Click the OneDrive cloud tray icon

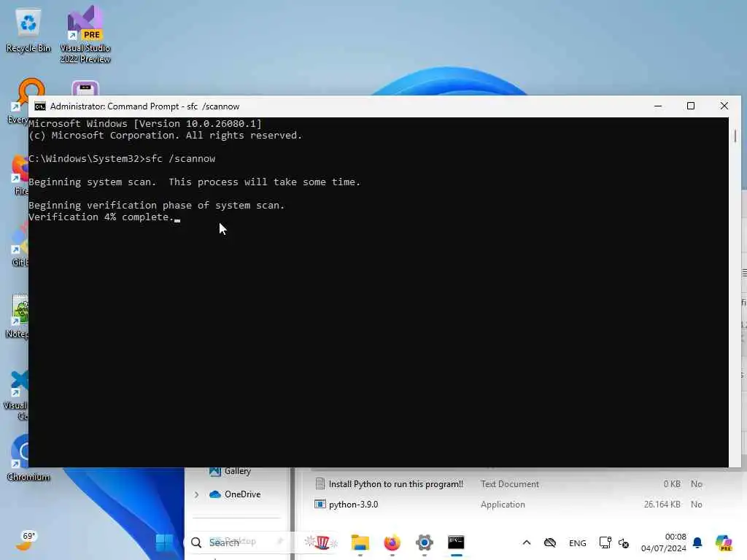(x=550, y=542)
